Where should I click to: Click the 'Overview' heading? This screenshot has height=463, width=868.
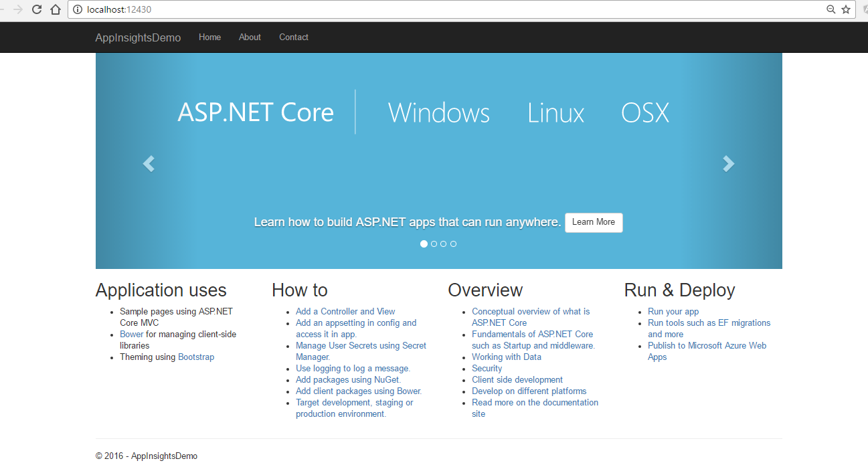click(x=485, y=290)
